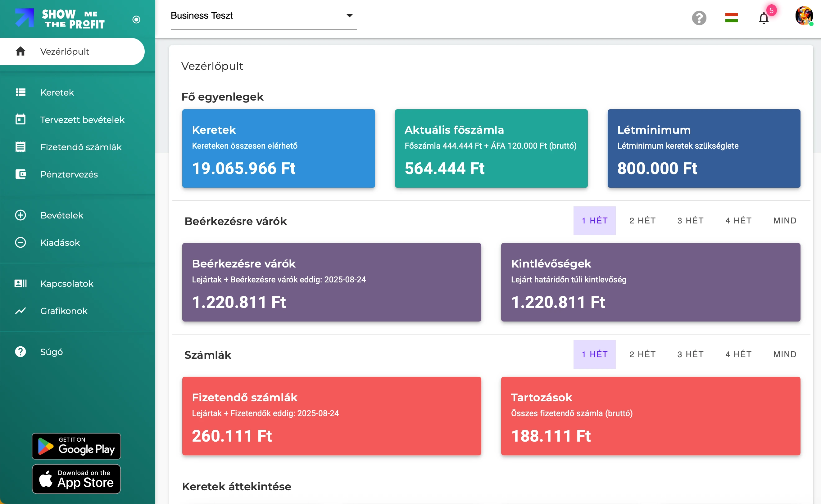Click the Get it on Google Play badge
This screenshot has height=504, width=821.
coord(76,446)
